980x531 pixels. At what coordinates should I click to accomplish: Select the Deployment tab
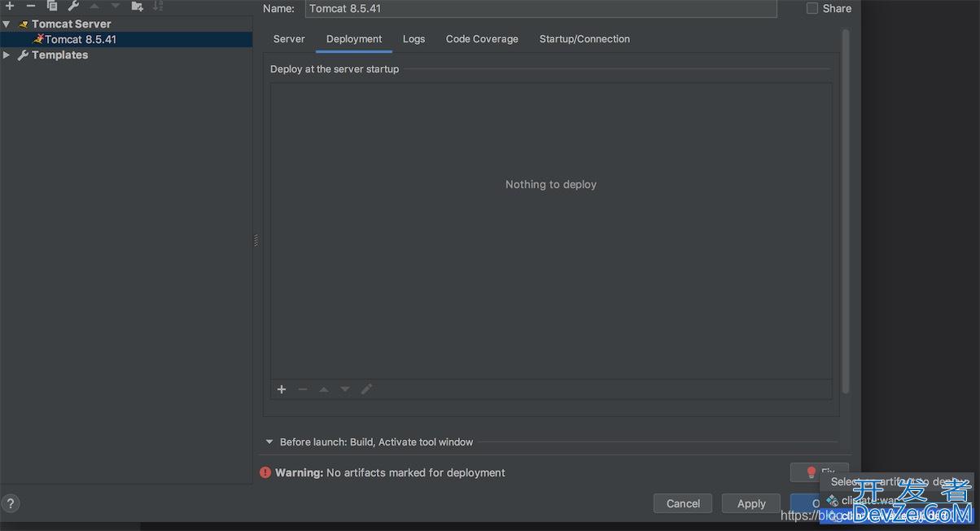click(354, 39)
